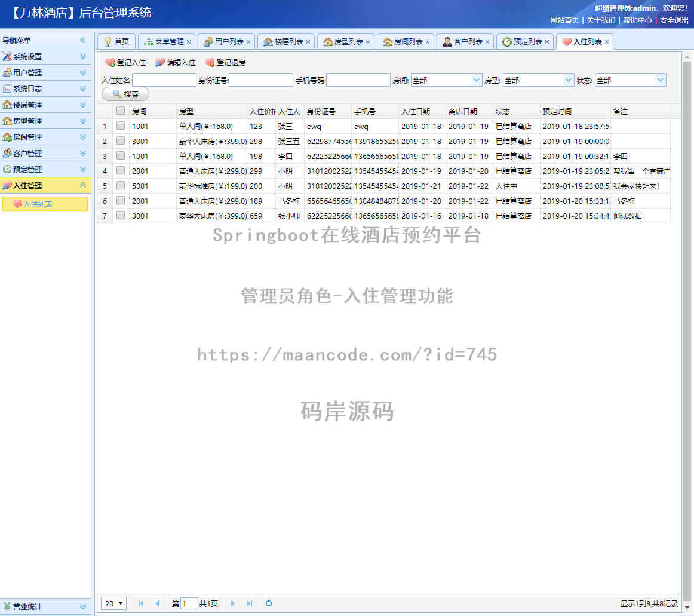Sort by the 入住日期 column header

click(x=422, y=112)
